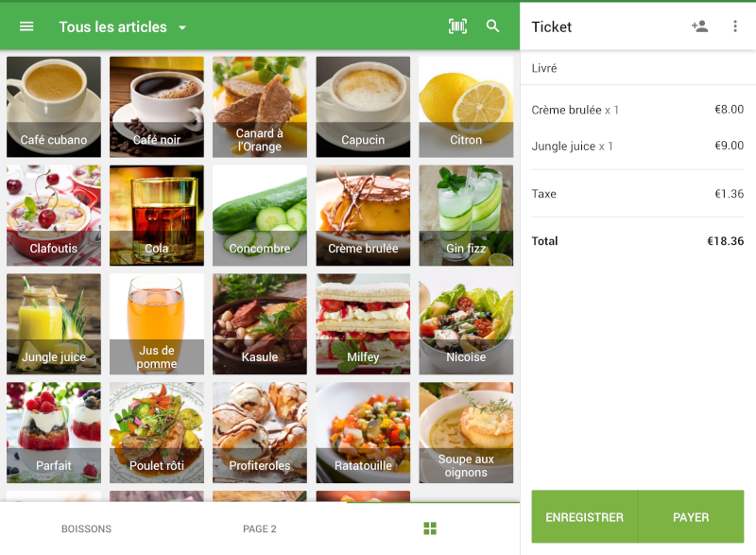The width and height of the screenshot is (756, 555).
Task: Click the search magnifier icon
Action: (x=492, y=26)
